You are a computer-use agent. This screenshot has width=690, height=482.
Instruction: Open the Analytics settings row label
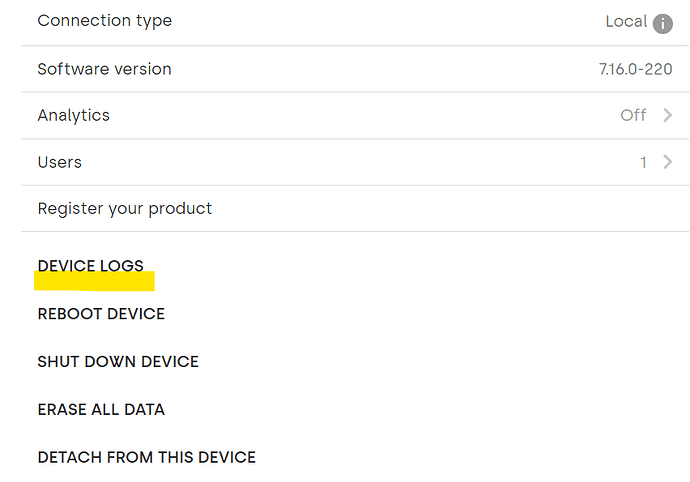(x=73, y=115)
